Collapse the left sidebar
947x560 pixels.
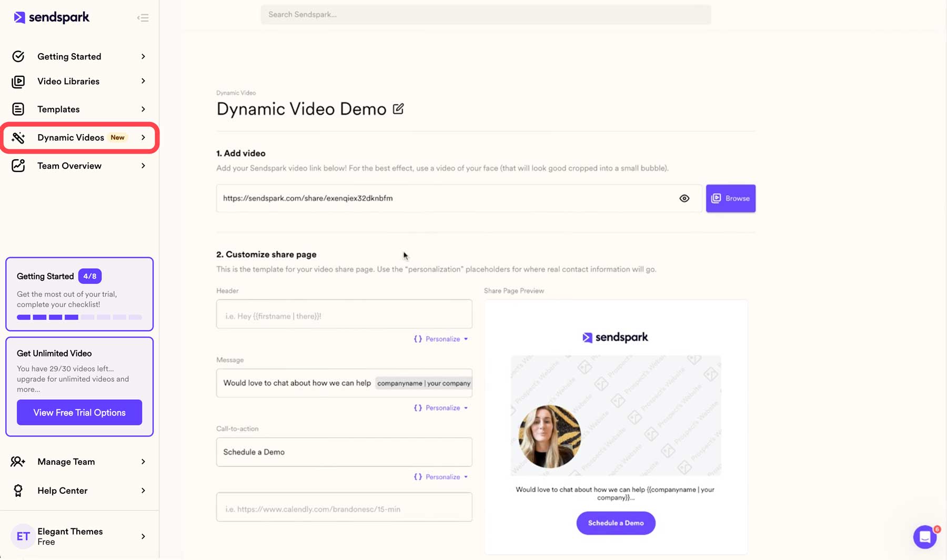coord(143,17)
